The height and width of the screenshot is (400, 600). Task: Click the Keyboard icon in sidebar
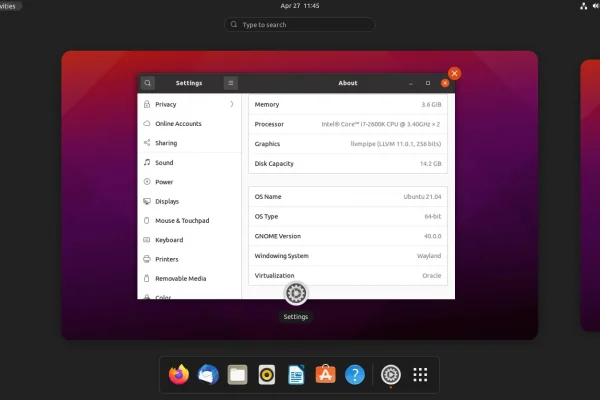[x=147, y=240]
